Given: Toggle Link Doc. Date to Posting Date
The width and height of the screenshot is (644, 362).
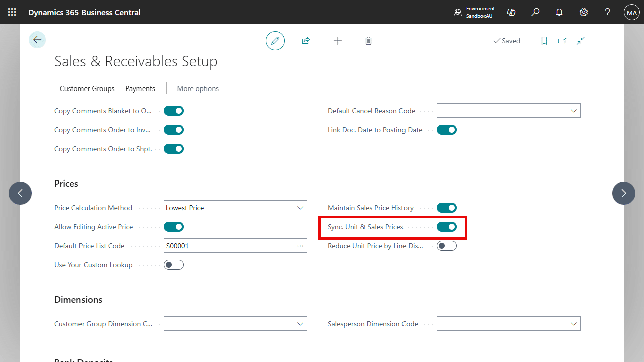Looking at the screenshot, I should tap(447, 130).
